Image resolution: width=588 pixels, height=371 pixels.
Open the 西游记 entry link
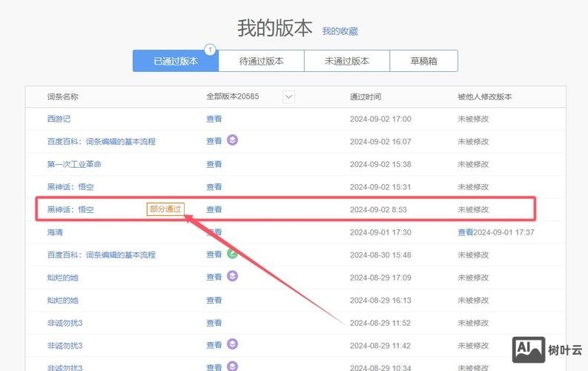point(59,119)
